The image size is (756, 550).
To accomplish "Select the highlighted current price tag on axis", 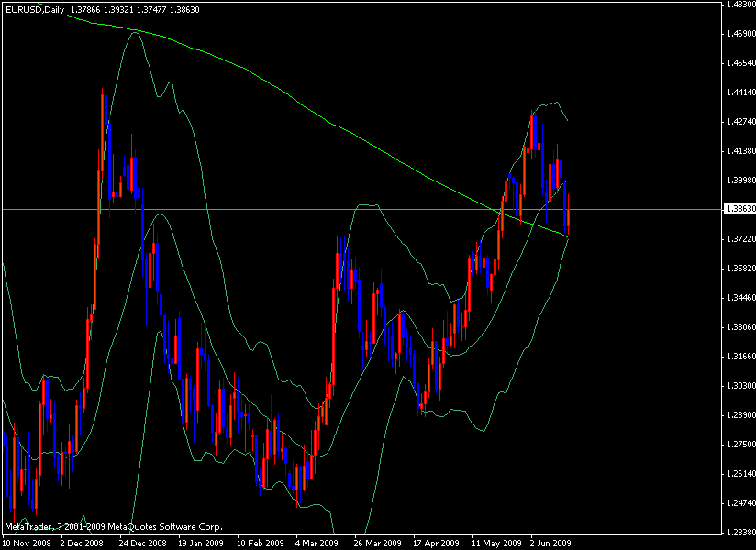I will [739, 210].
